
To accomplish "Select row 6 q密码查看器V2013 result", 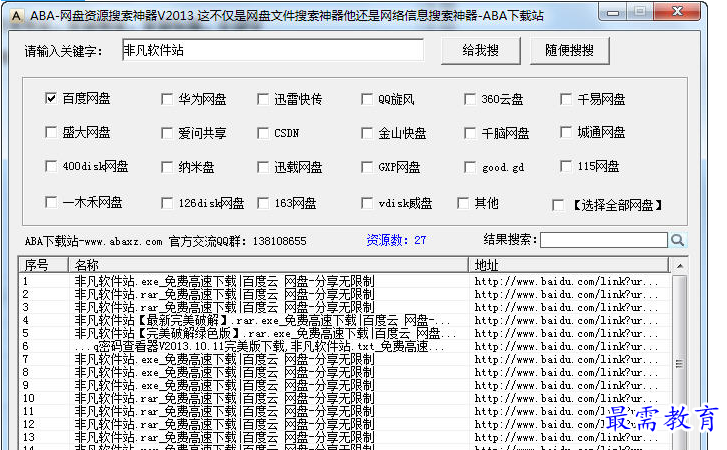I will click(344, 346).
